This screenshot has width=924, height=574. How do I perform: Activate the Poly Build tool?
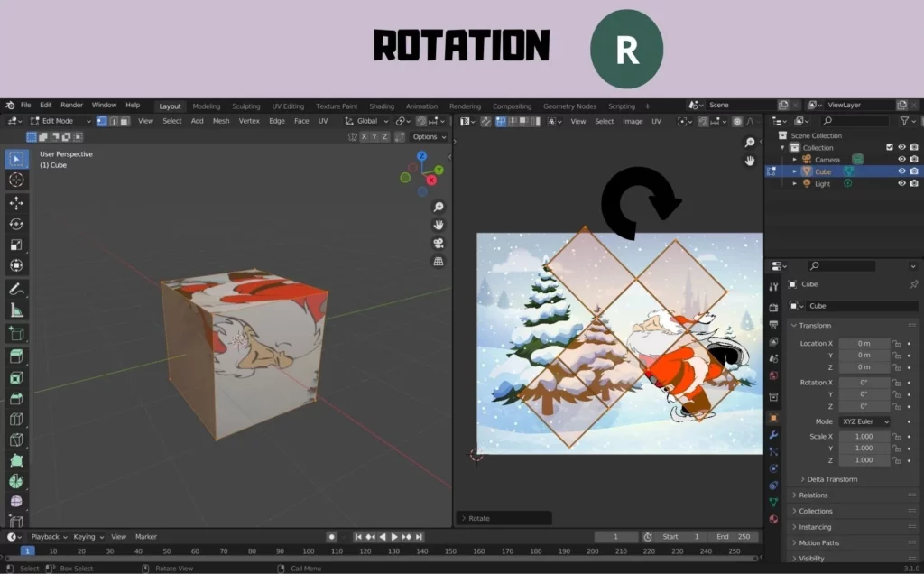coord(16,460)
